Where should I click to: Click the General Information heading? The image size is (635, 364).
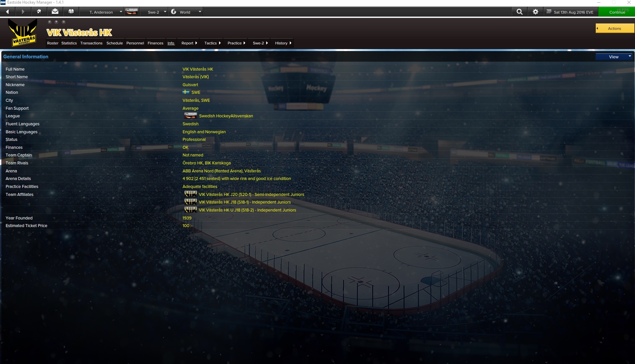[x=26, y=57]
